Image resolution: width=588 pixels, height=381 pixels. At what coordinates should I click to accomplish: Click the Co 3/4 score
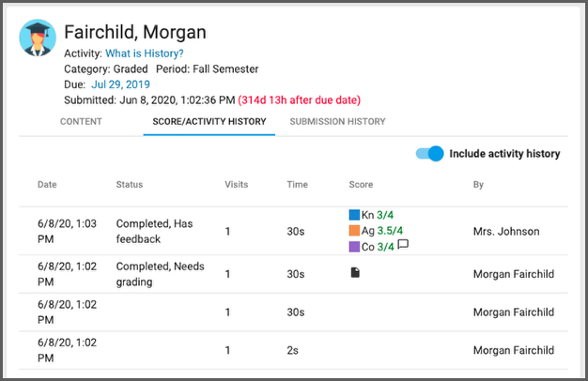pos(386,247)
